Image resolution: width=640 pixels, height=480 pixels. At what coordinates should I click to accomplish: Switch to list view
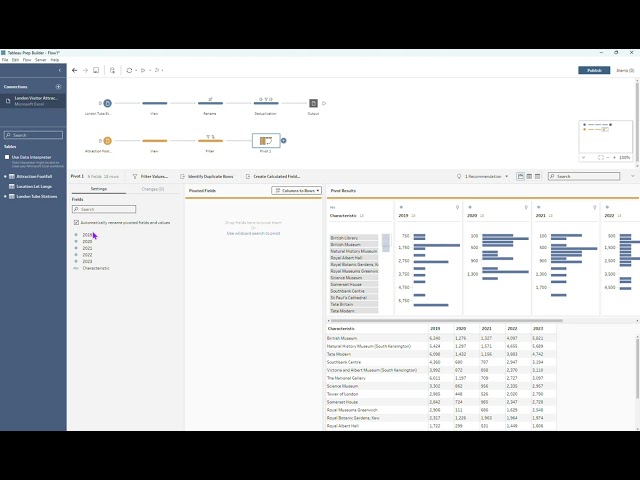(538, 176)
